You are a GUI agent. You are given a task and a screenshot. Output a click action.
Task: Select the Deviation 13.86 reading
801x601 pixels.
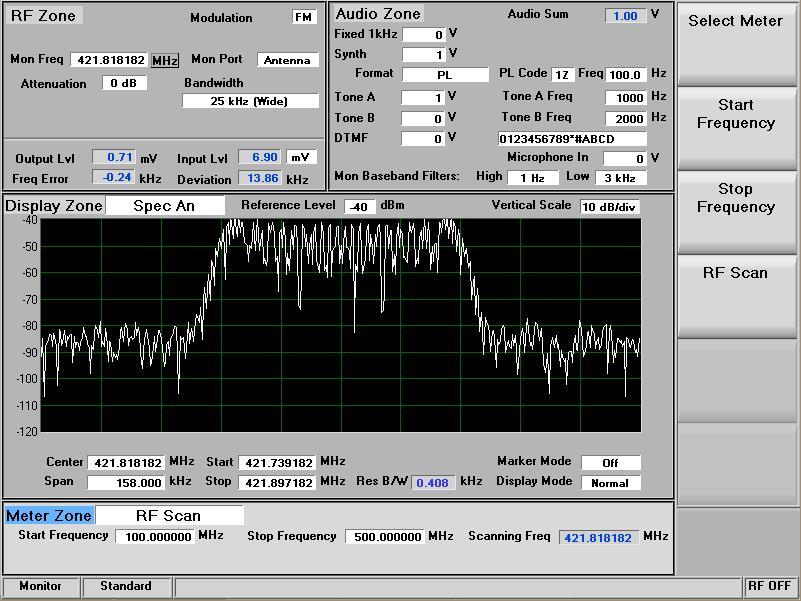tap(261, 178)
